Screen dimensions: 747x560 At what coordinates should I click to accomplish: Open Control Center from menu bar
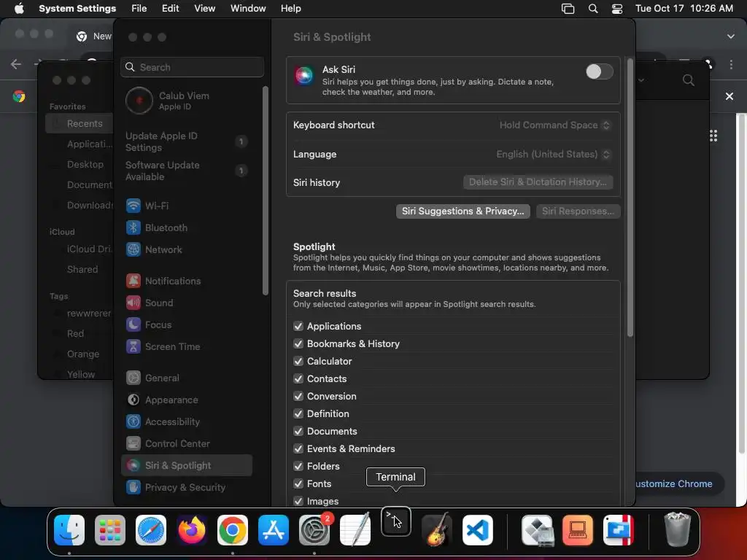(x=617, y=9)
